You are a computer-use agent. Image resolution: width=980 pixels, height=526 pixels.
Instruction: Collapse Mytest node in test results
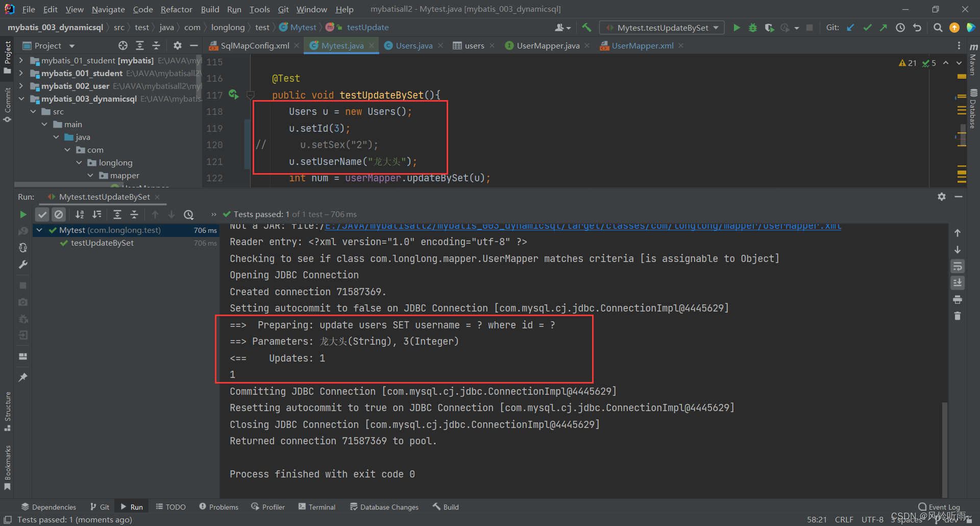point(39,230)
